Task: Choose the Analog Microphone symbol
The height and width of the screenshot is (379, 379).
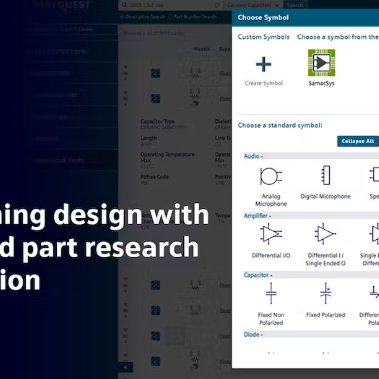Action: (x=271, y=176)
